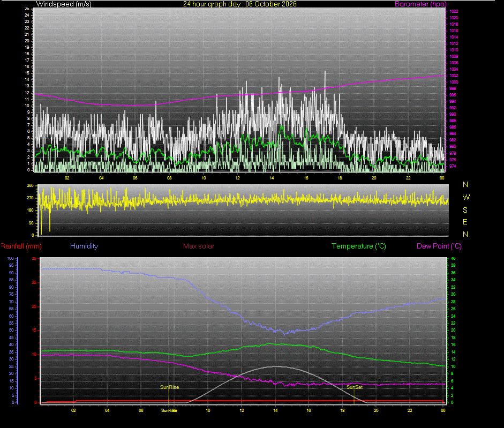Click the Windspeed (m/s) axis title
The height and width of the screenshot is (428, 504).
(x=64, y=4)
